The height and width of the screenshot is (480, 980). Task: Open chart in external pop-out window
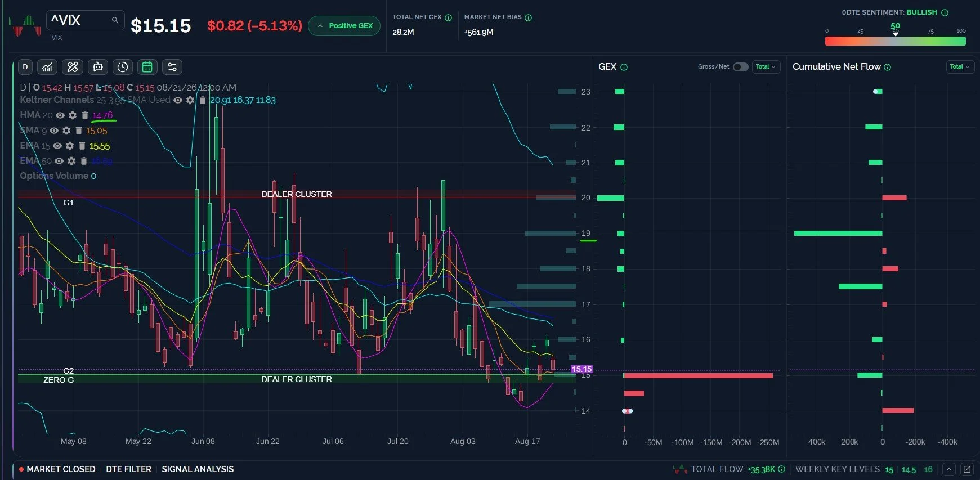click(x=967, y=469)
